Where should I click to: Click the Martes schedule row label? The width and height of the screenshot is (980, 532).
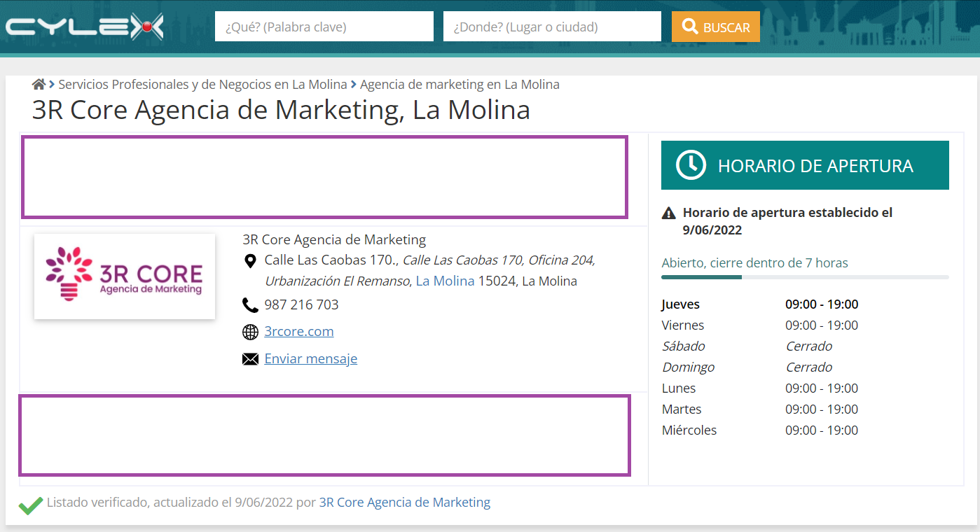(682, 409)
